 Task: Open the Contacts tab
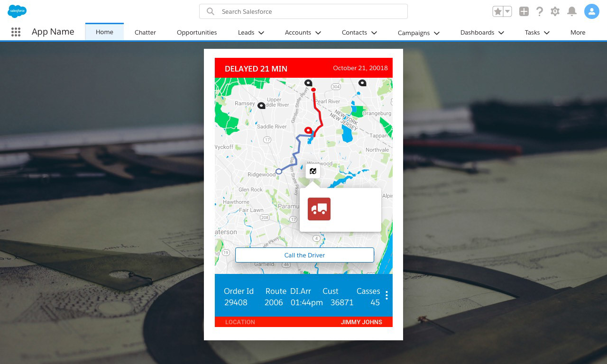point(354,32)
